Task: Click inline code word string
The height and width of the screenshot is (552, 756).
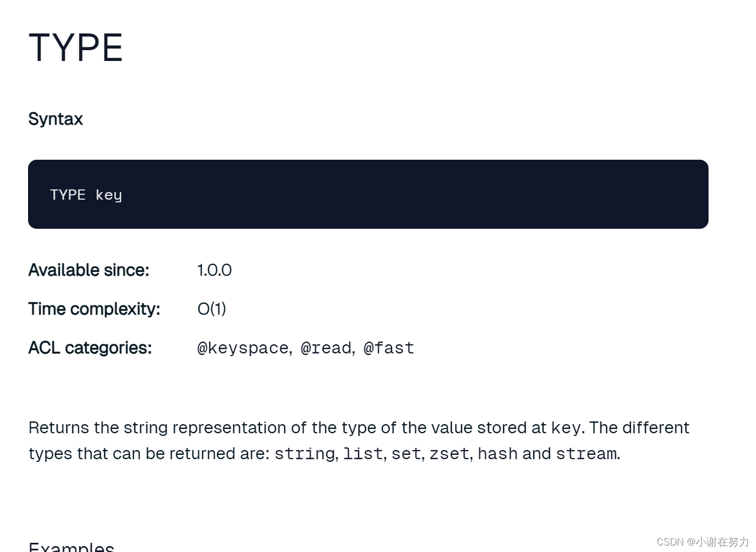Action: pyautogui.click(x=305, y=454)
